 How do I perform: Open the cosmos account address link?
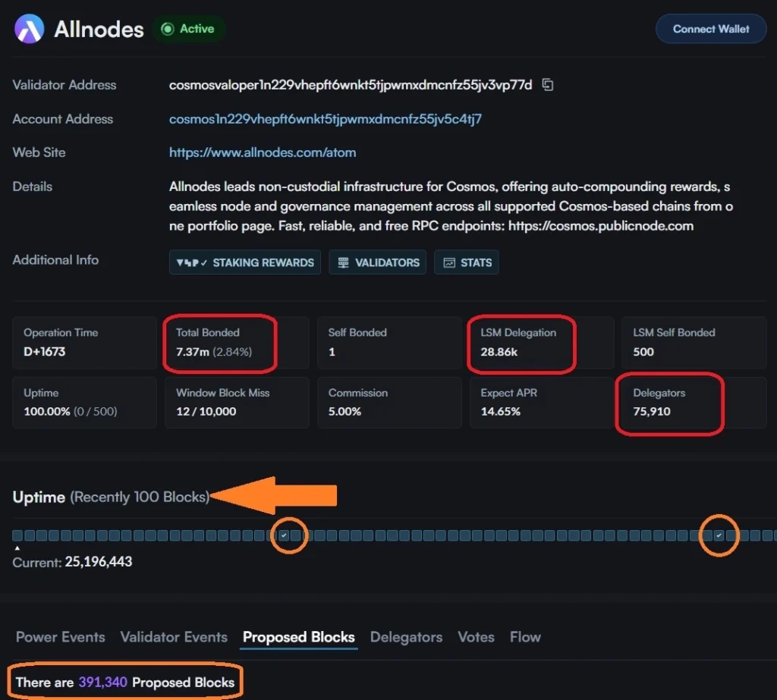pyautogui.click(x=325, y=119)
